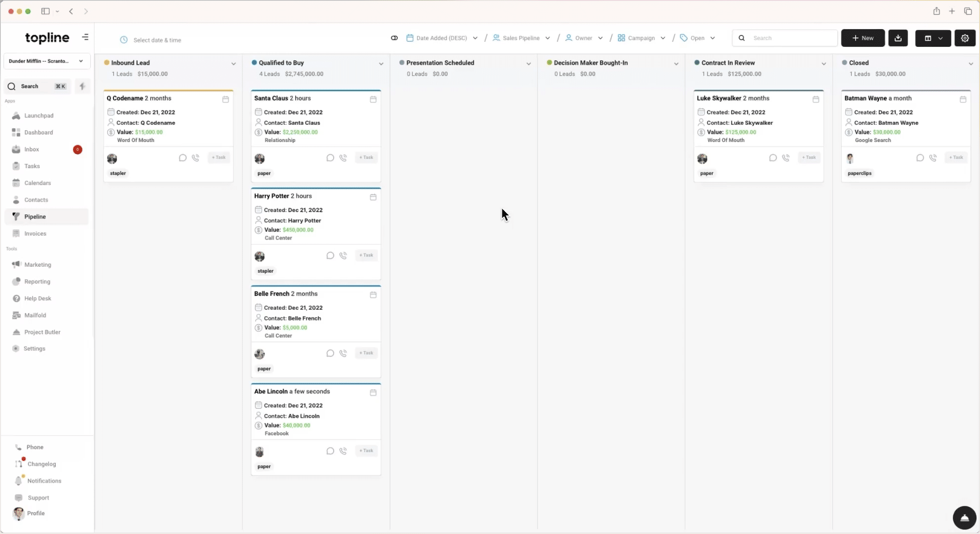Screen dimensions: 980x534
Task: Click the top Search input box
Action: click(785, 38)
